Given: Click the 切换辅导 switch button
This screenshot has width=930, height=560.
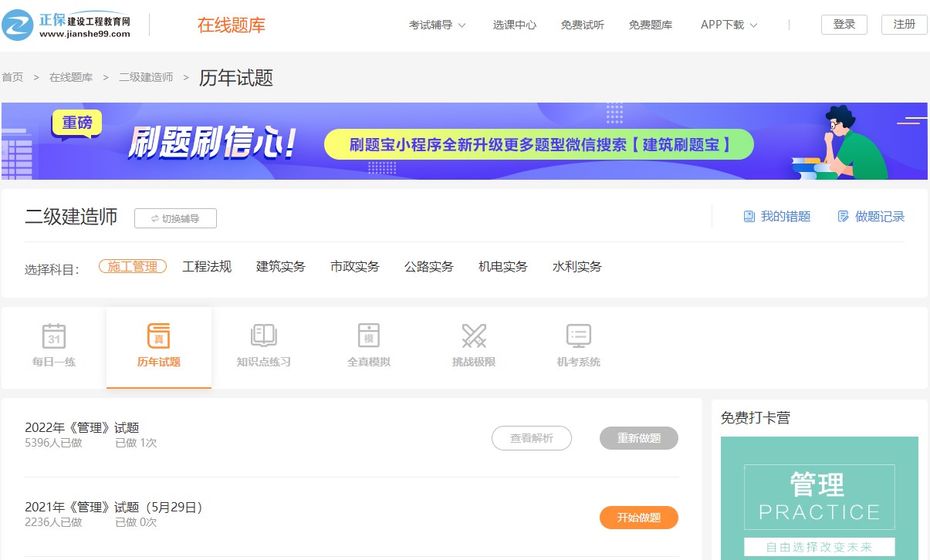Looking at the screenshot, I should (x=175, y=218).
